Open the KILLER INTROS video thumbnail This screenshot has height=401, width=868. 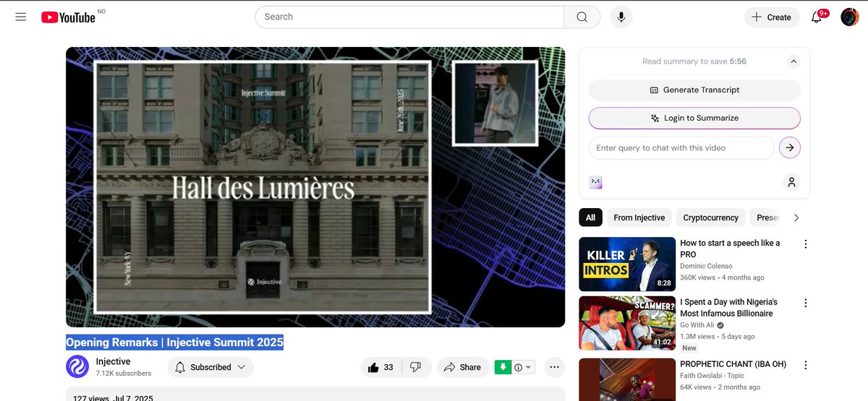pos(627,264)
